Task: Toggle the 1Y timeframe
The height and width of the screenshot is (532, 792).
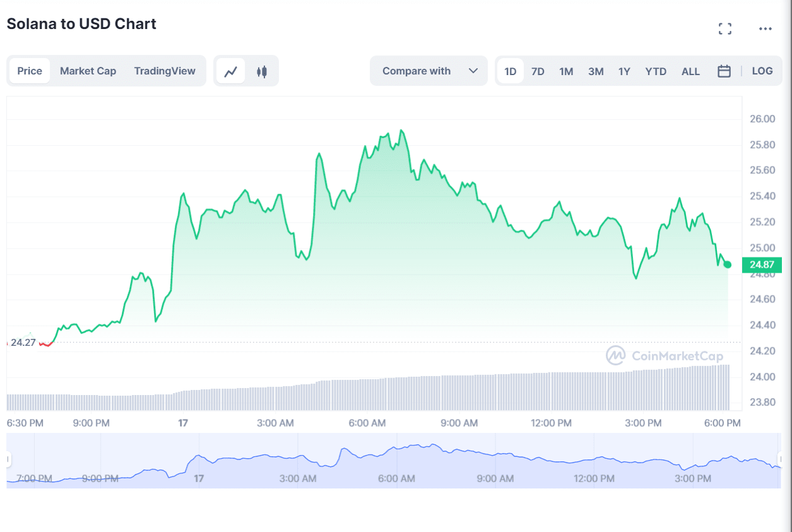Action: click(x=624, y=71)
